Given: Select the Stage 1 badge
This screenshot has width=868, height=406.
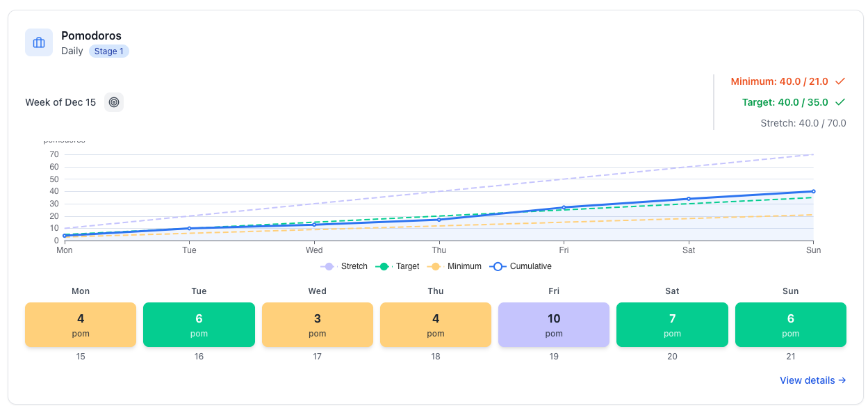Looking at the screenshot, I should pos(108,51).
